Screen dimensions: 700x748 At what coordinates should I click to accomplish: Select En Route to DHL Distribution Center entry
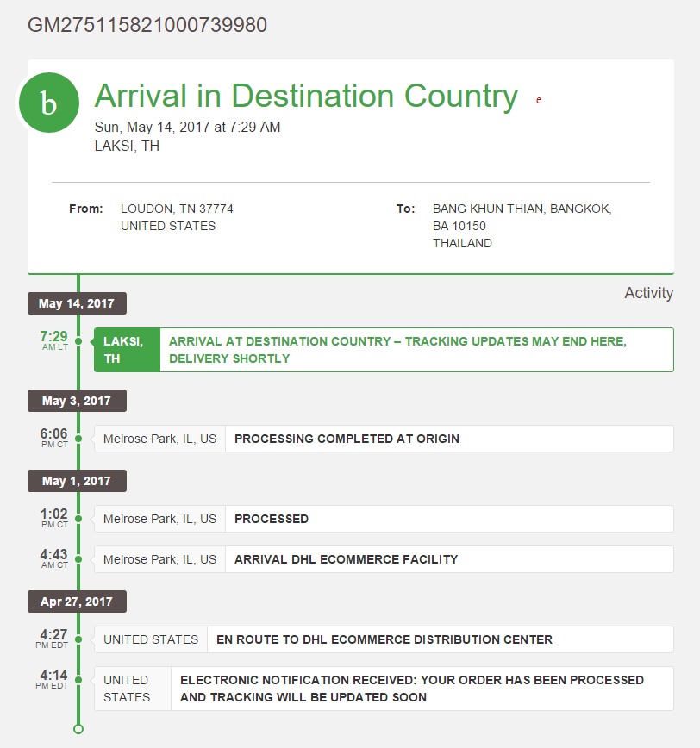coord(384,639)
